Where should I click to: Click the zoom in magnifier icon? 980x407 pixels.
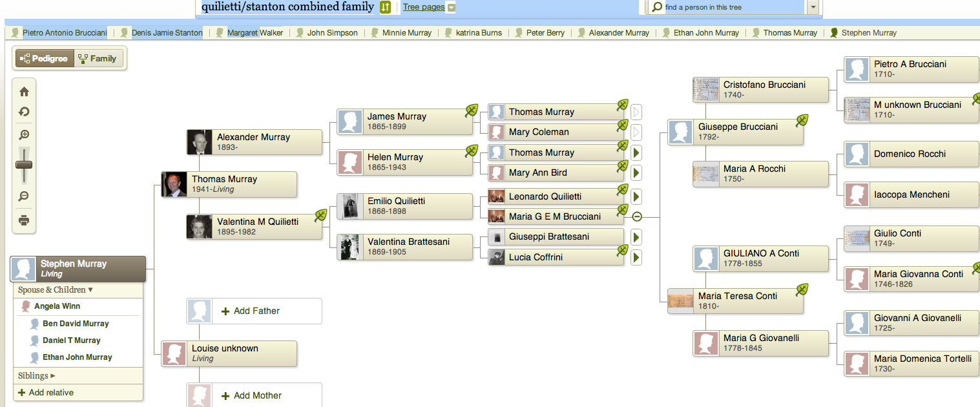pyautogui.click(x=24, y=135)
